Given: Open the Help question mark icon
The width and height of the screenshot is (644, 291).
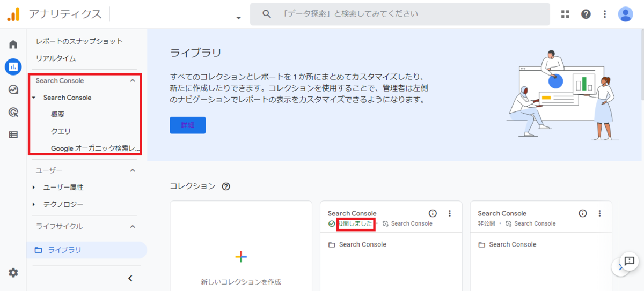Looking at the screenshot, I should [x=586, y=14].
